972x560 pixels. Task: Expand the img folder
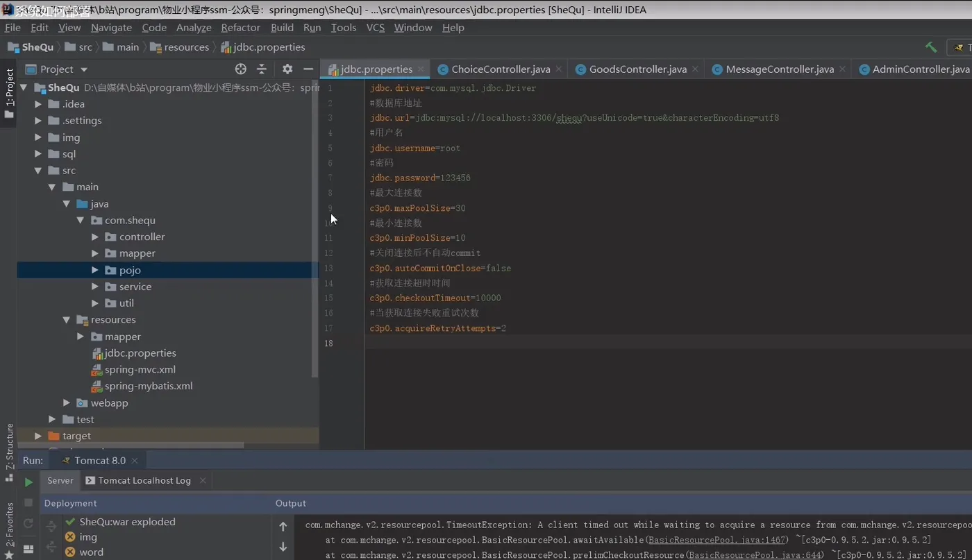coord(38,137)
